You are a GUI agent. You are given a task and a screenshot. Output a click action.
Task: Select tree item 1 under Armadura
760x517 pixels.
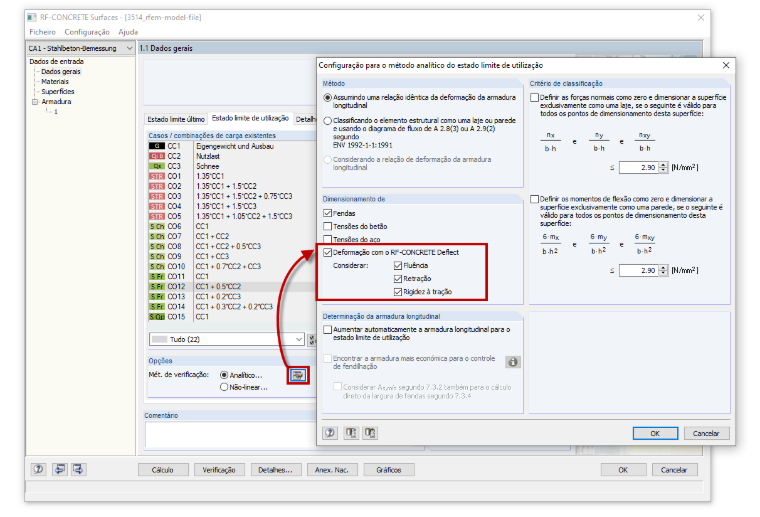point(56,112)
